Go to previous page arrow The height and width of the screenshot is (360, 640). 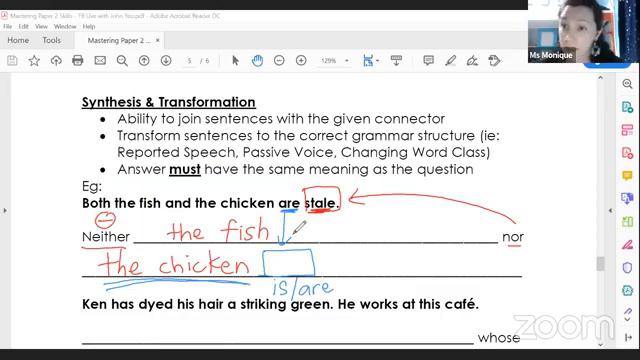[144, 61]
